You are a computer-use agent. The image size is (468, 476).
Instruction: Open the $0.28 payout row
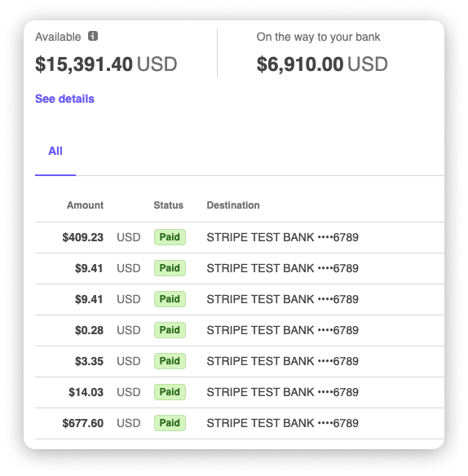(240, 330)
